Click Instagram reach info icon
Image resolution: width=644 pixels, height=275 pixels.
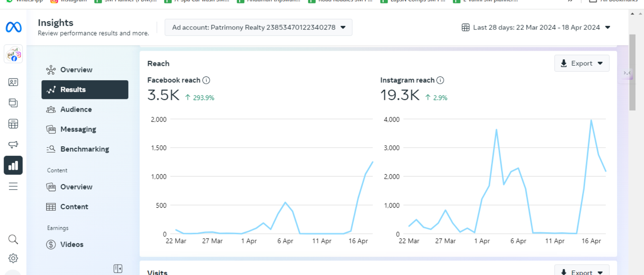440,80
